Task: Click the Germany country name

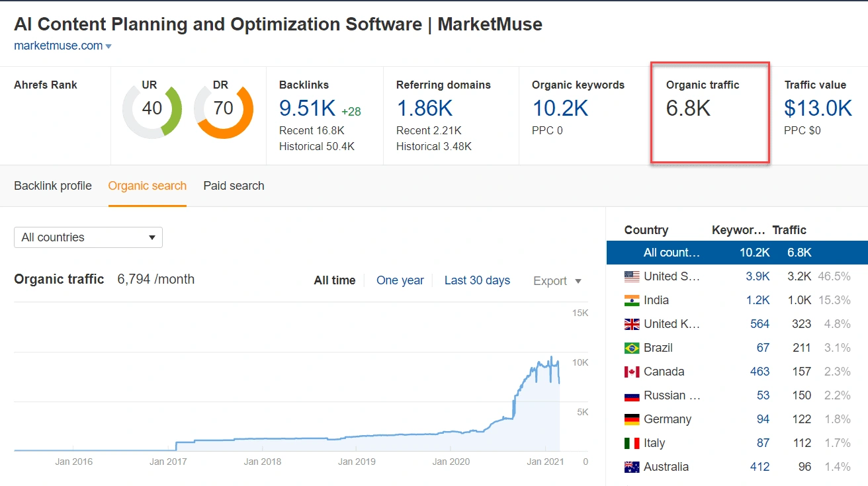Action: (668, 419)
